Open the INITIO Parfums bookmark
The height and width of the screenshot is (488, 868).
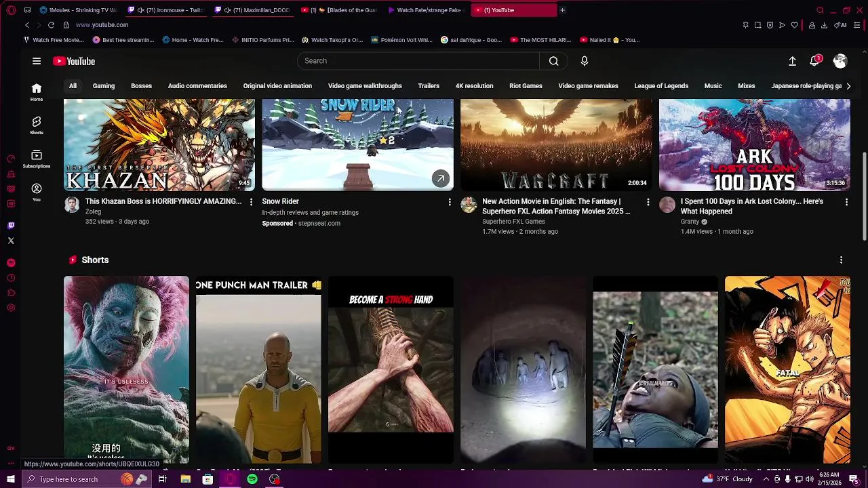263,40
